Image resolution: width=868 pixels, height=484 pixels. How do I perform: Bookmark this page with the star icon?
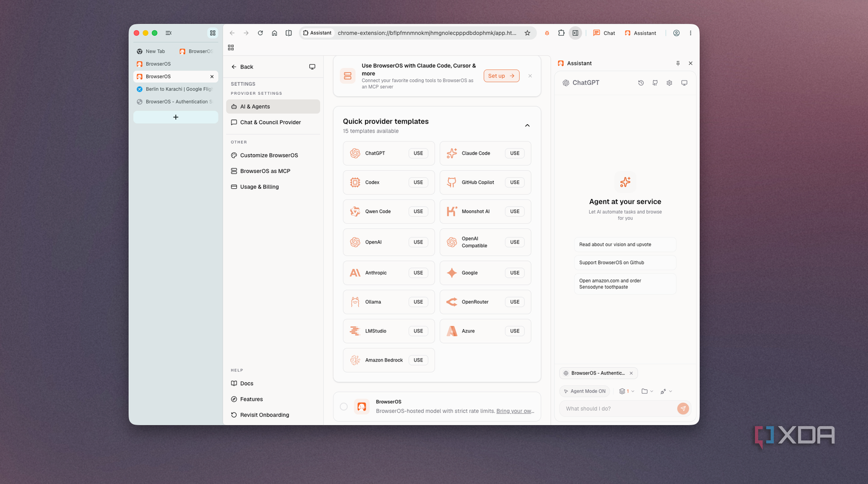coord(528,33)
